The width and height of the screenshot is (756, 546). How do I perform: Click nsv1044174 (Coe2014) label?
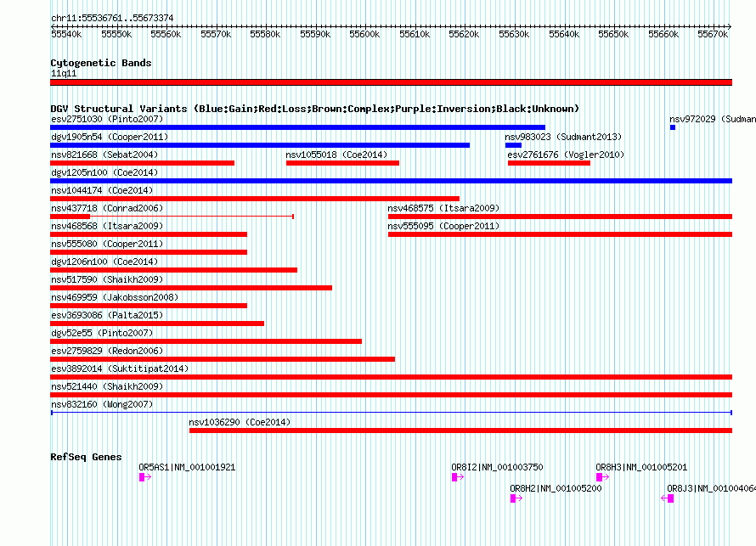coord(102,190)
